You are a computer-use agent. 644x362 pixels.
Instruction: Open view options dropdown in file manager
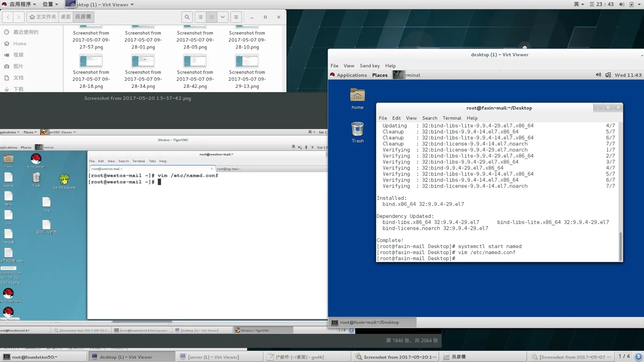223,17
